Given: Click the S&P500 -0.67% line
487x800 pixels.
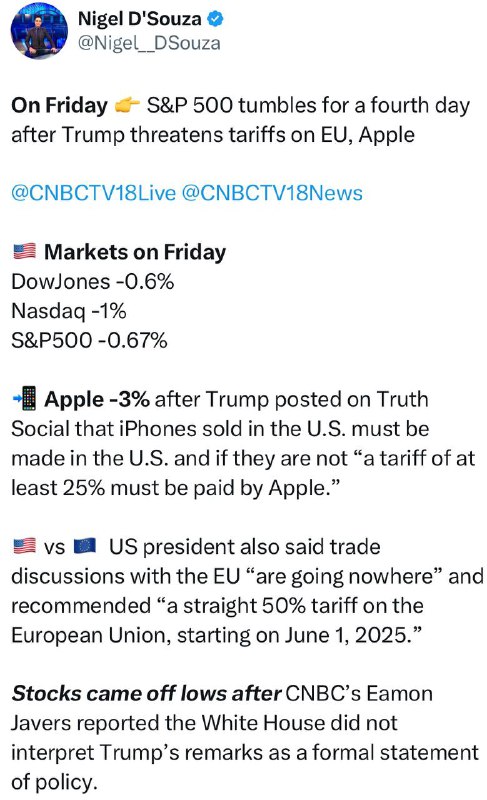Looking at the screenshot, I should click(89, 340).
